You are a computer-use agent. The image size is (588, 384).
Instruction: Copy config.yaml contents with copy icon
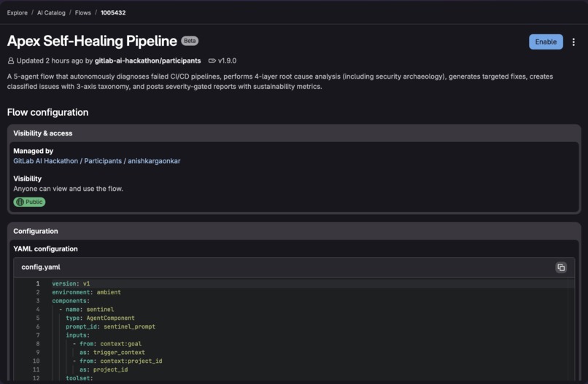[561, 267]
